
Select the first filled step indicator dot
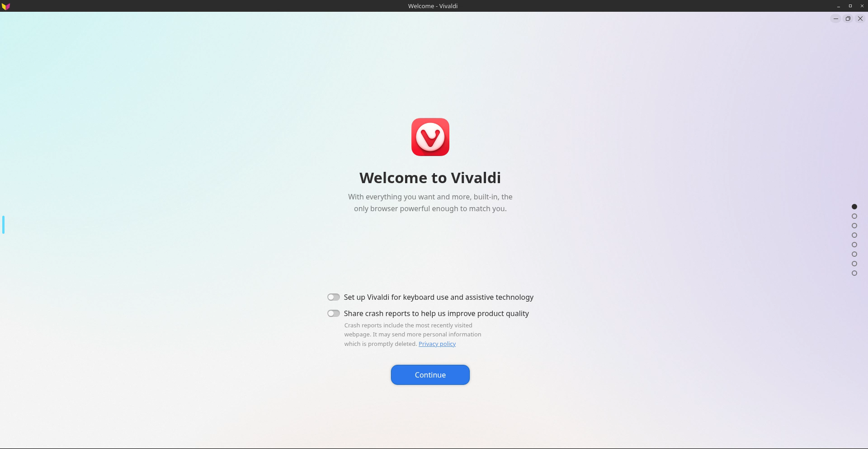[854, 207]
